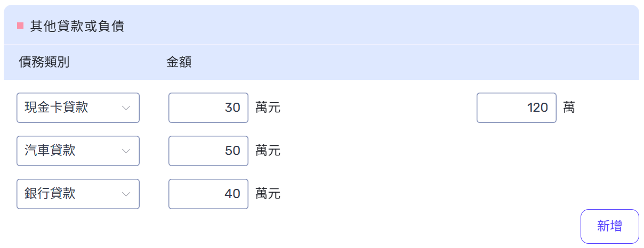Click the 萬元 unit label beside 30

pos(268,108)
